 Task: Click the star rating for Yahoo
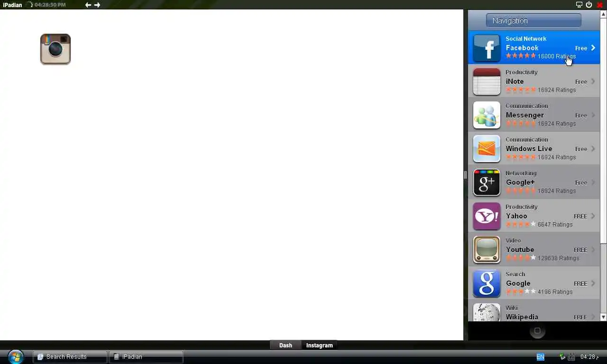[521, 224]
